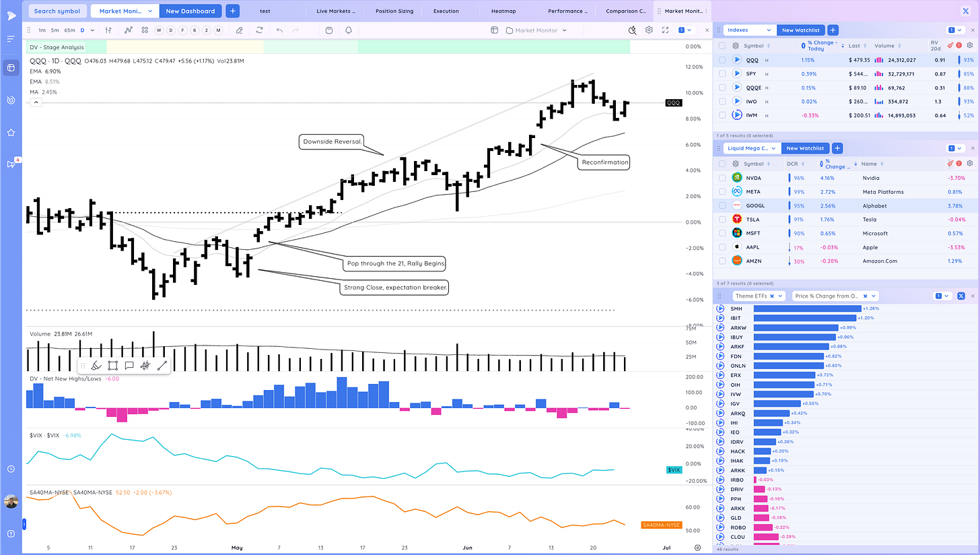Screen dimensions: 980x555
Task: Undo last chart action
Action: pyautogui.click(x=279, y=30)
